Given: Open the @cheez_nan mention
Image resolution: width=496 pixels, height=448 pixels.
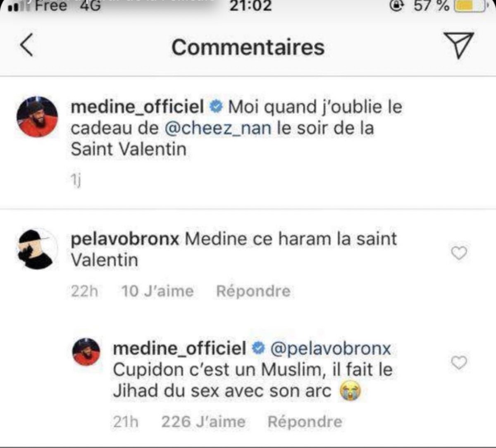Looking at the screenshot, I should point(218,128).
